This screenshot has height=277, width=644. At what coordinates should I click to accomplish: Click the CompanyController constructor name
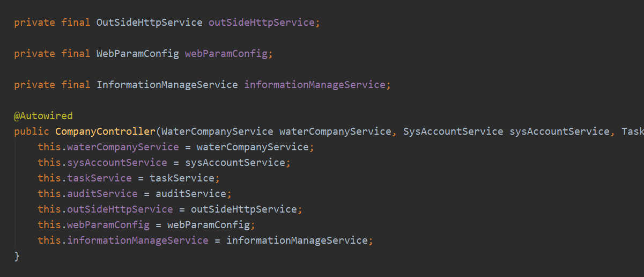point(105,132)
